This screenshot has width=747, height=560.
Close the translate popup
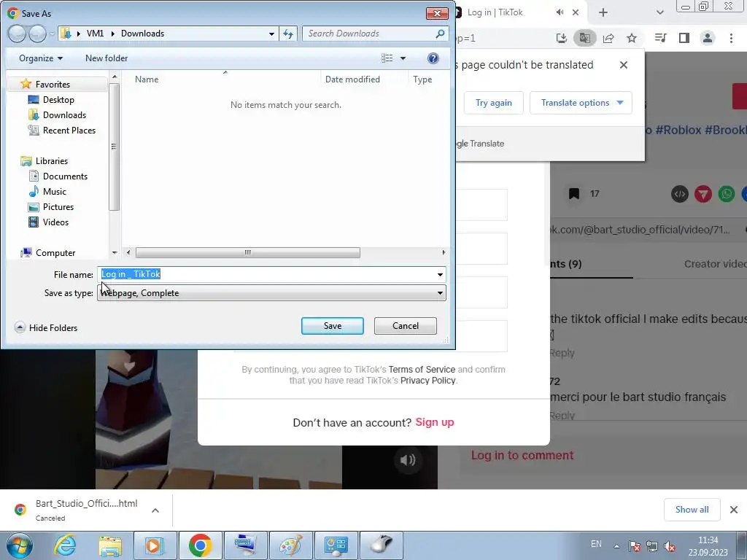tap(624, 65)
